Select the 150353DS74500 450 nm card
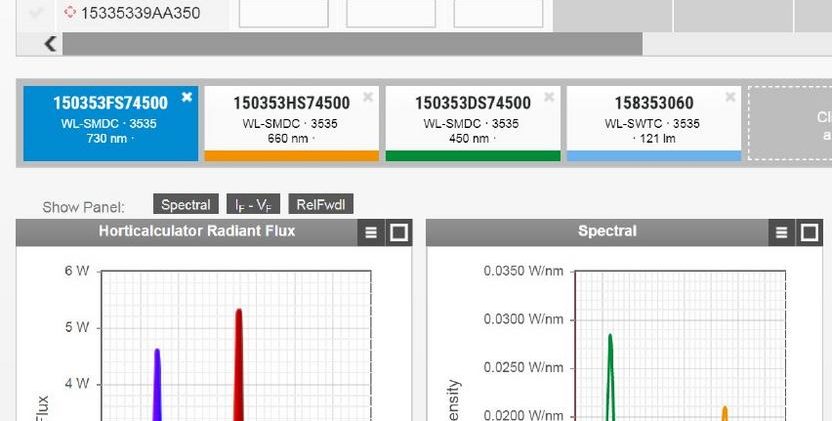The image size is (832, 421). coord(472,120)
